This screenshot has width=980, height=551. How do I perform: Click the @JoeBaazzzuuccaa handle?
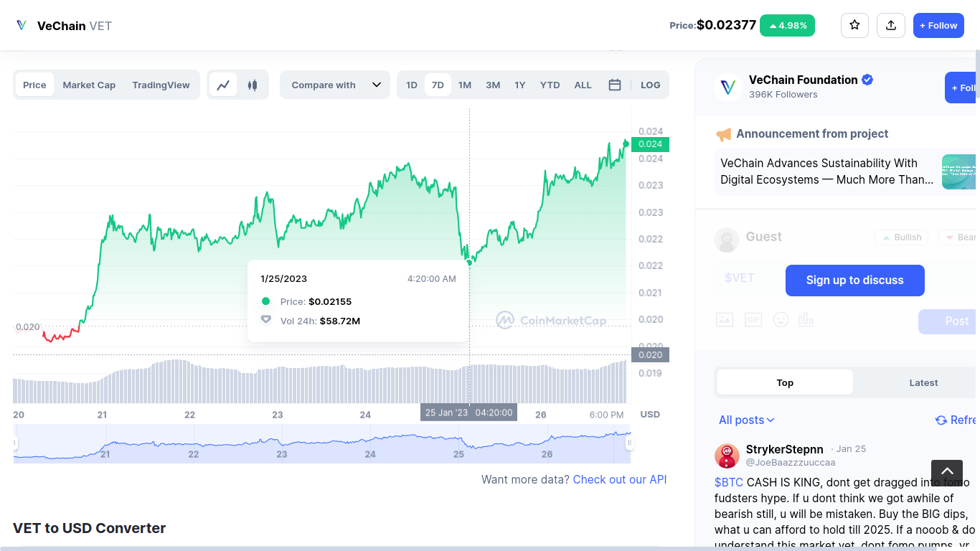pyautogui.click(x=791, y=463)
